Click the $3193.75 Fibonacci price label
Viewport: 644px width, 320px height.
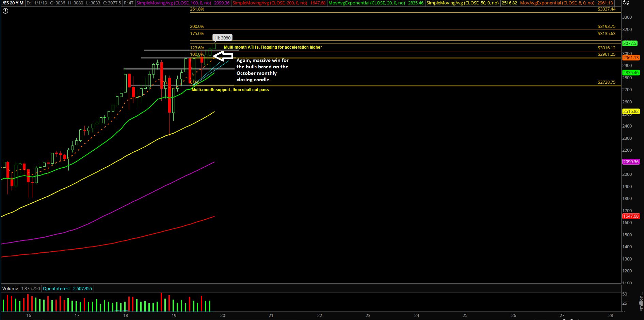607,27
